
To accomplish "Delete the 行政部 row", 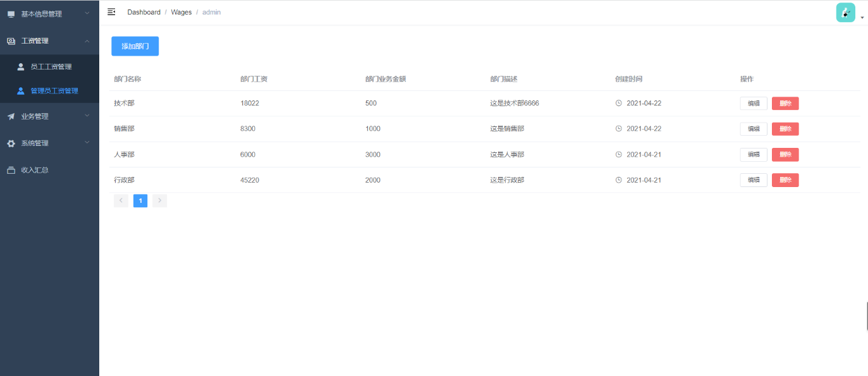I will click(785, 180).
